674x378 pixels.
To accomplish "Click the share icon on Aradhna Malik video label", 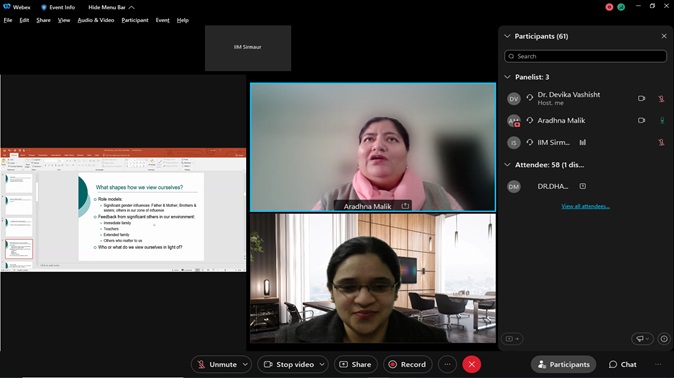I will click(405, 206).
